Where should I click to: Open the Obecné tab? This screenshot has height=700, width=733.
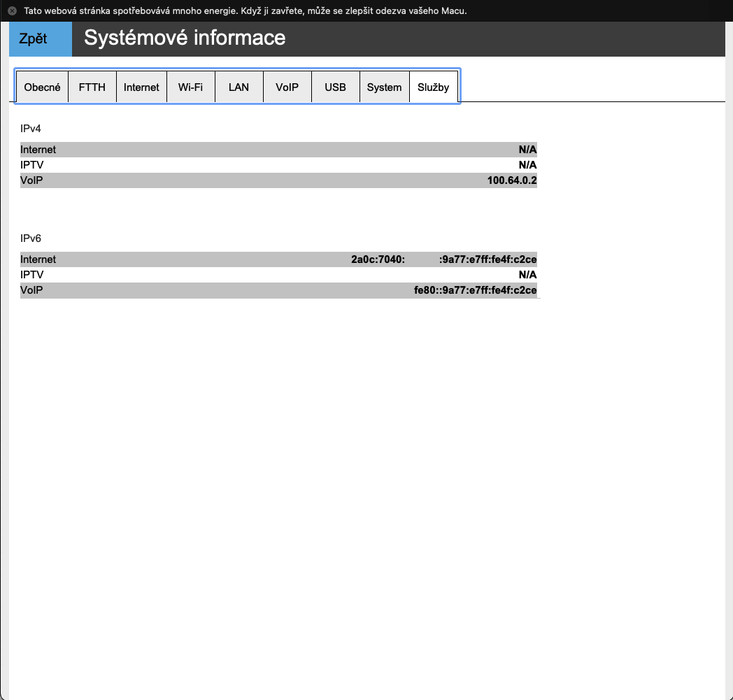[42, 87]
